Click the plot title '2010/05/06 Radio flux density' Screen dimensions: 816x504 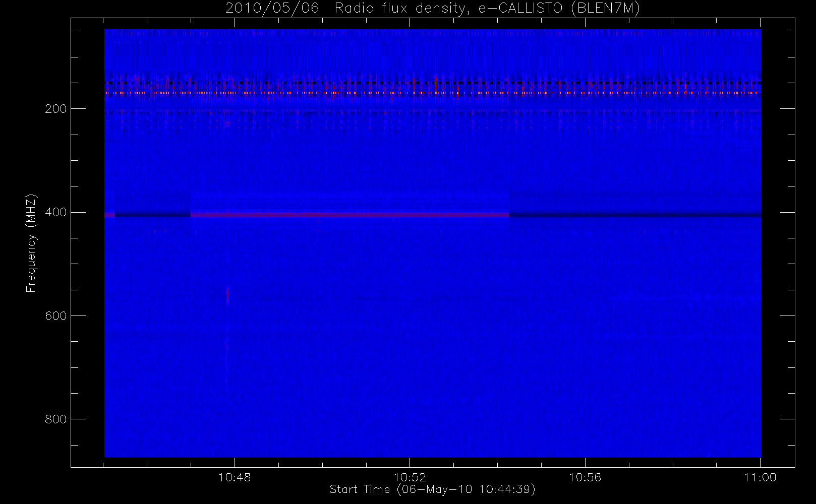(x=433, y=9)
